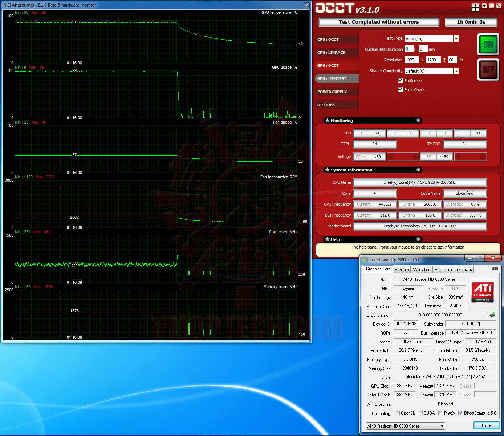Click the TCPU temperature value 34
Image resolution: width=504 pixels, height=436 pixels.
[x=375, y=144]
